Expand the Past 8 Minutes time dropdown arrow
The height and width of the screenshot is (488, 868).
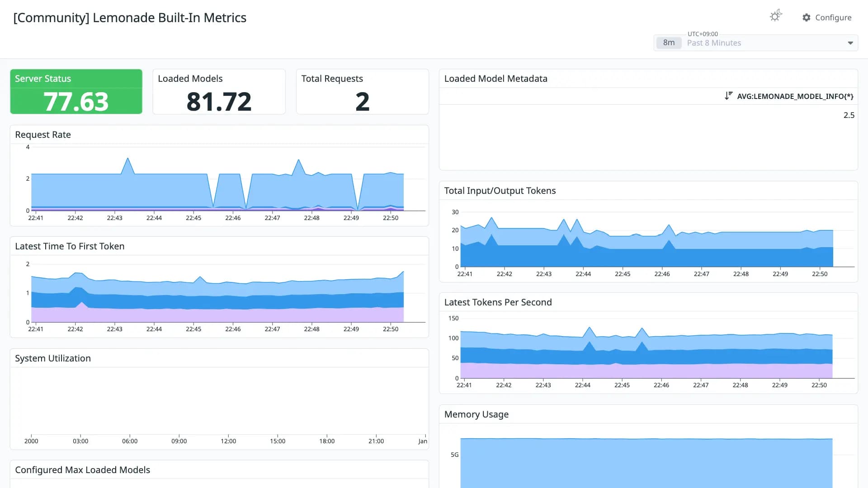coord(850,43)
